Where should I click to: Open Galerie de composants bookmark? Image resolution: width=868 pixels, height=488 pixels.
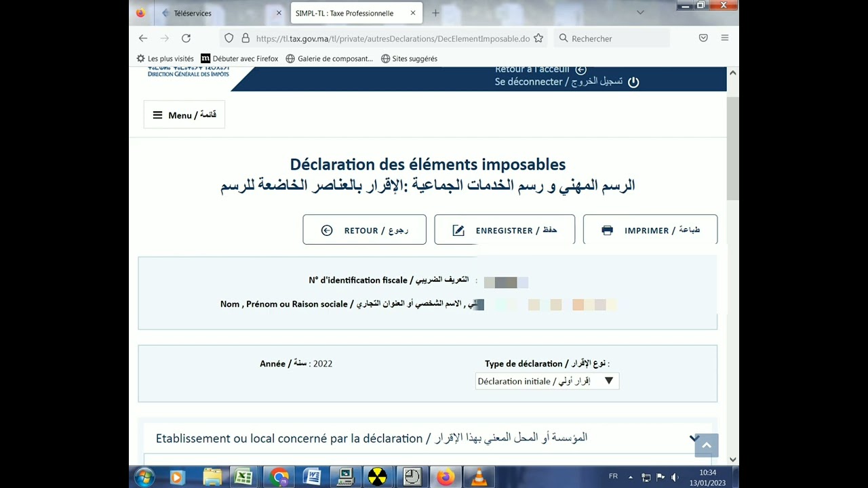[x=330, y=59]
